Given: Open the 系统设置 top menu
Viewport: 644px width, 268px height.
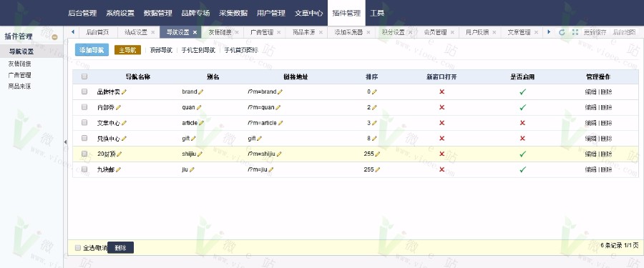Looking at the screenshot, I should [120, 13].
